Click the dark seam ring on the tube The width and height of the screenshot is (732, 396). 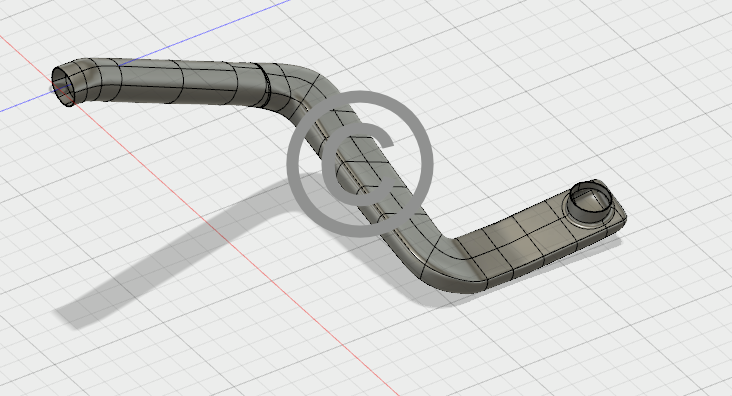click(264, 84)
